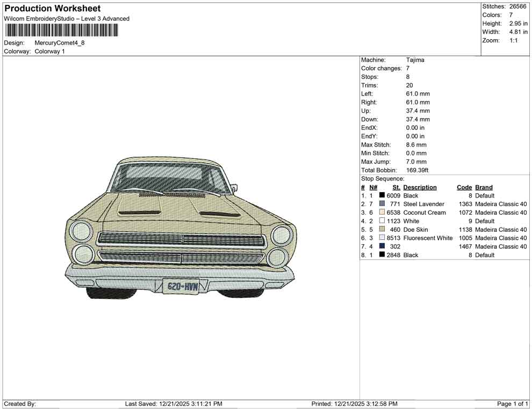Sort by the Brand column header

click(x=483, y=187)
